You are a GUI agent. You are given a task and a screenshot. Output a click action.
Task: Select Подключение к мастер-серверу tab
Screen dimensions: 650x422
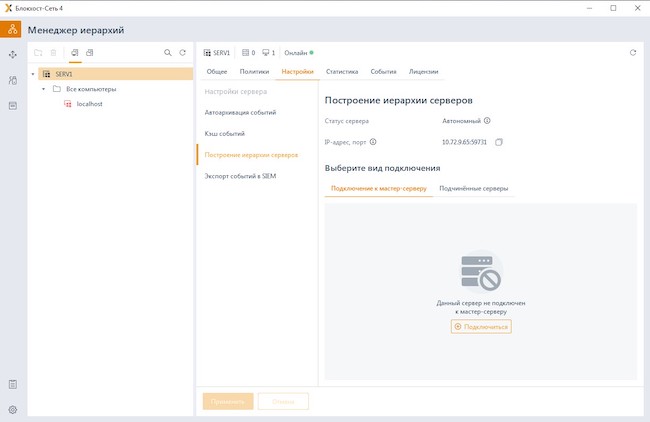(x=378, y=188)
